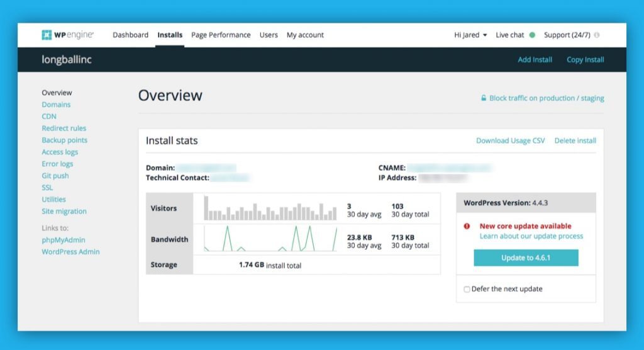Click the Update to 4.6.1 button
644x350 pixels.
(526, 258)
